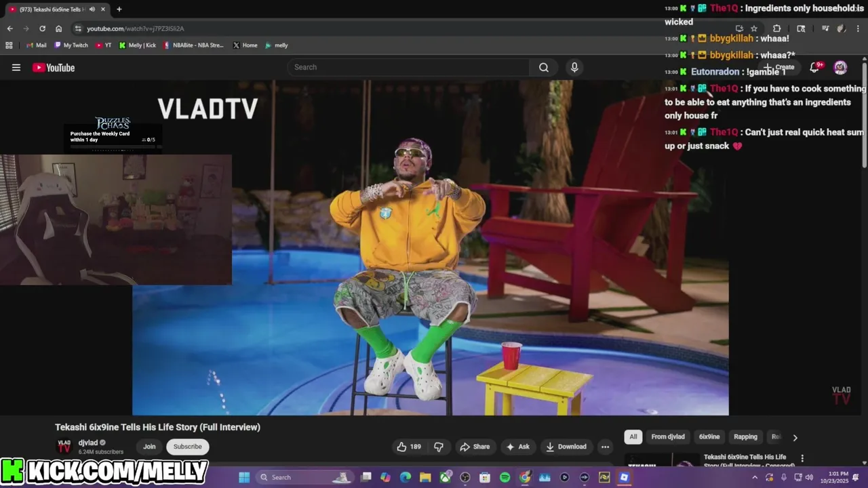Open File Explorer from the taskbar
868x488 pixels.
(x=425, y=478)
